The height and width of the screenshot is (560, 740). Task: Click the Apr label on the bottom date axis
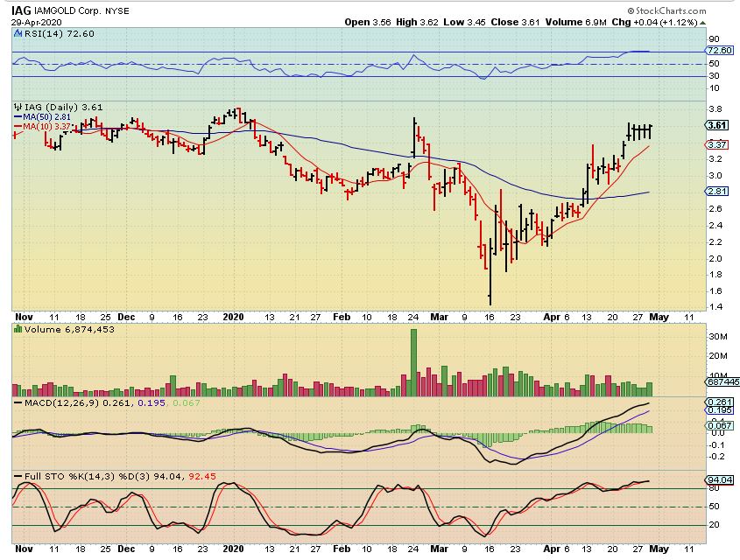(552, 549)
